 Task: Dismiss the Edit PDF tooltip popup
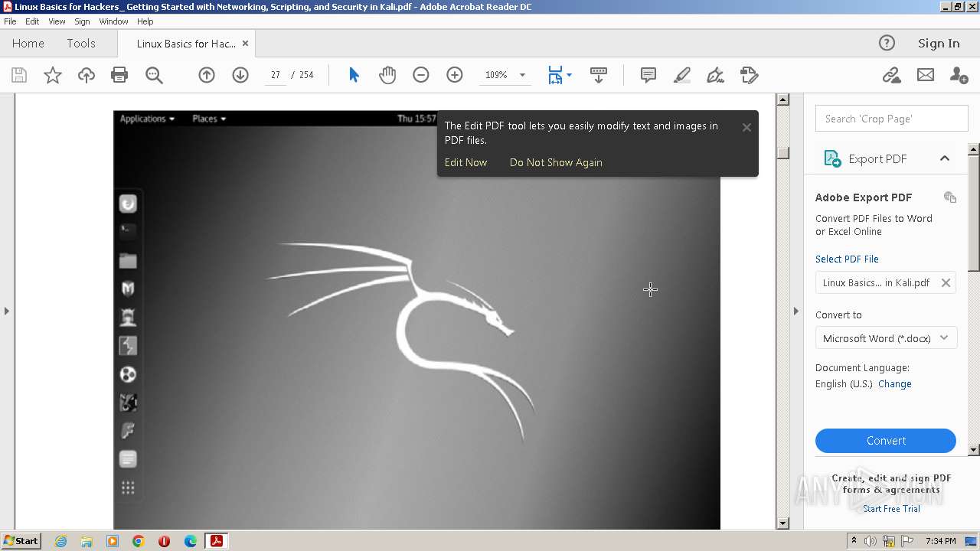coord(746,128)
